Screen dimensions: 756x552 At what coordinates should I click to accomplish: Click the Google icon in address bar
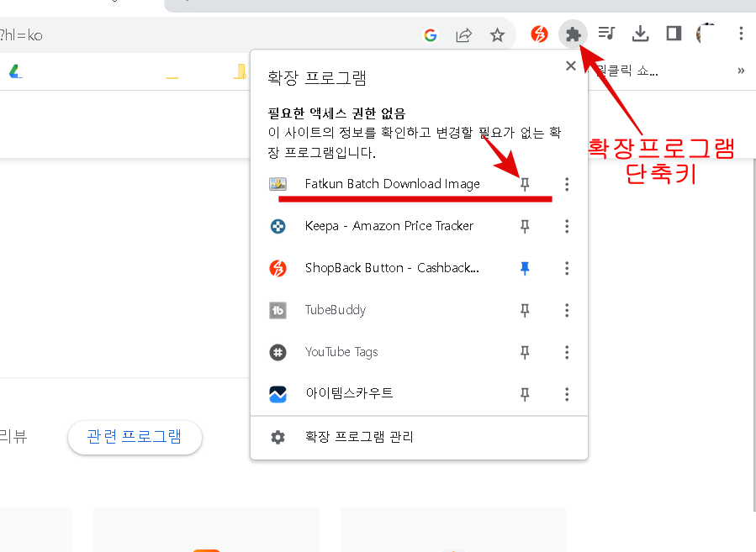point(431,34)
